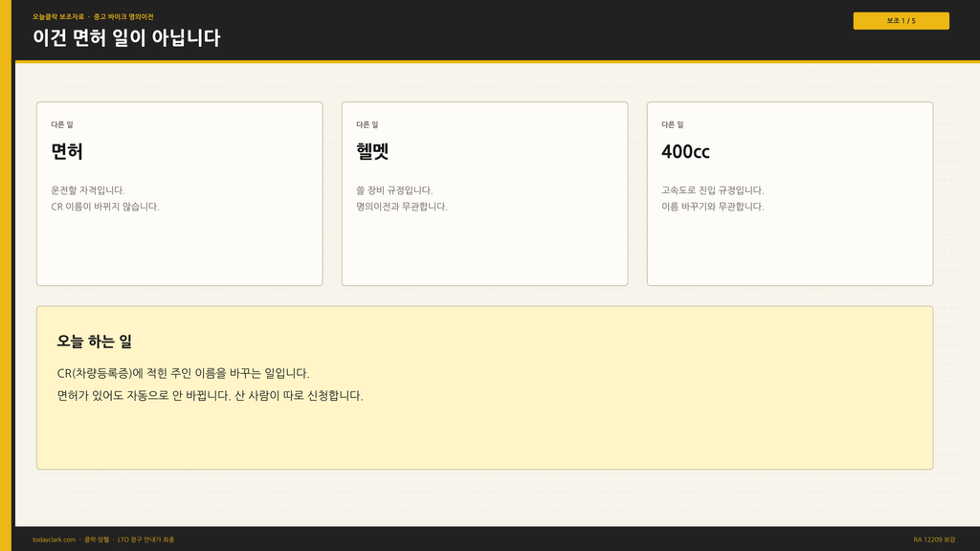Click the '오늘 하는 일' heading
The height and width of the screenshot is (551, 980).
coord(95,342)
